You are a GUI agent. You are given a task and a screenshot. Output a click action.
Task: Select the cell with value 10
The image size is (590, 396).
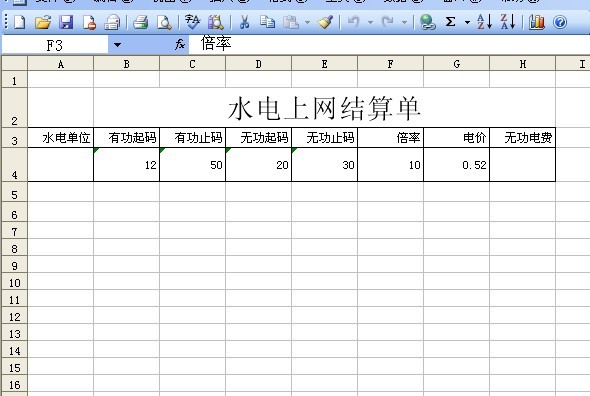391,165
